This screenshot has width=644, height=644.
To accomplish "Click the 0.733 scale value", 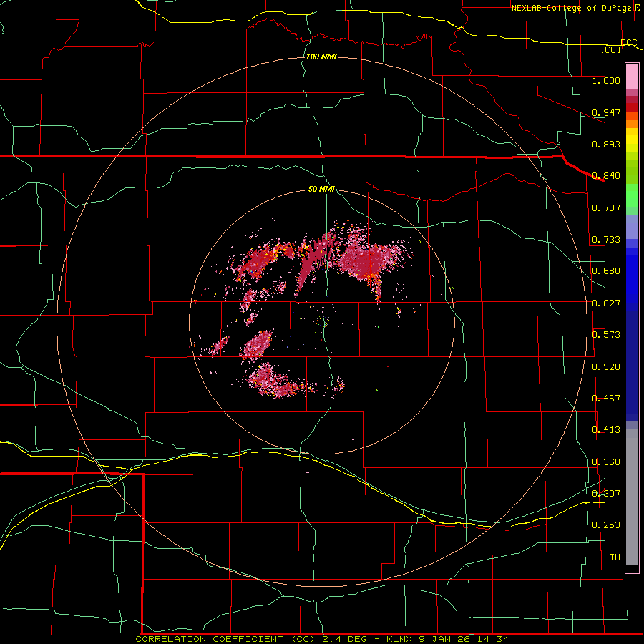I will 606,240.
